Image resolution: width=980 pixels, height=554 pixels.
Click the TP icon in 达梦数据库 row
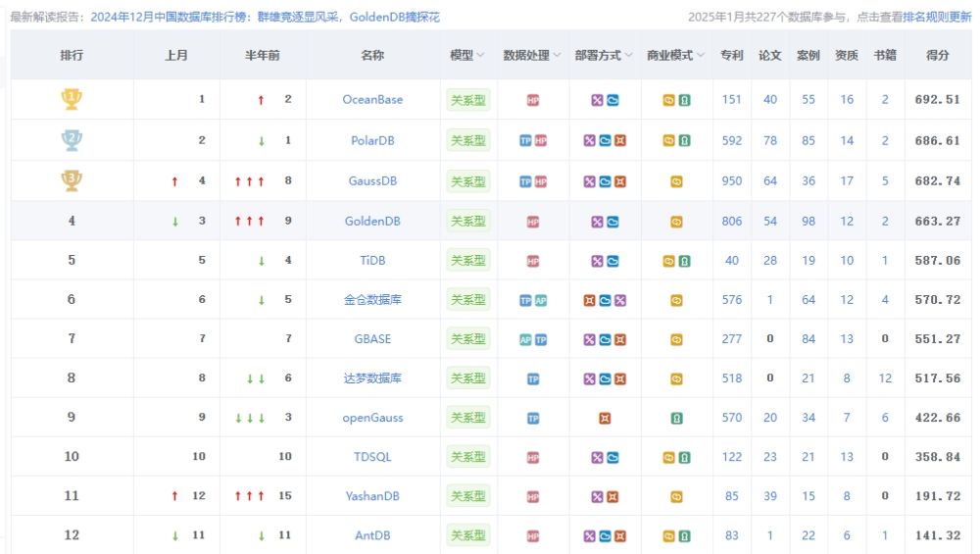(x=533, y=378)
